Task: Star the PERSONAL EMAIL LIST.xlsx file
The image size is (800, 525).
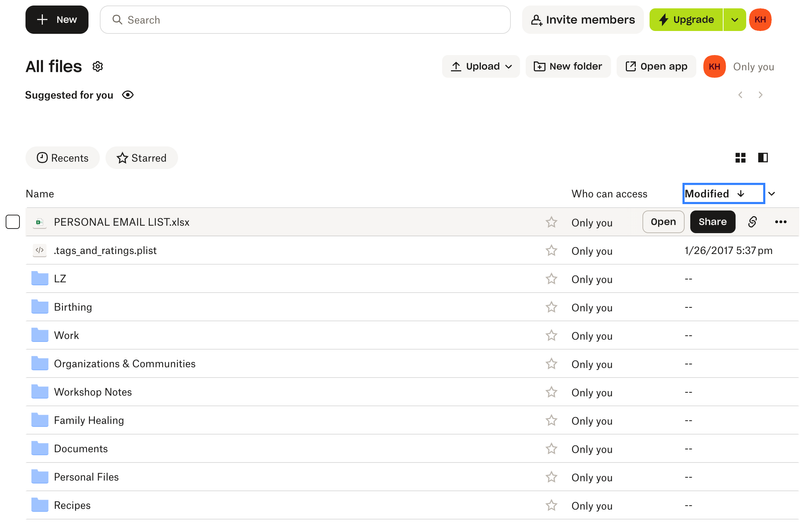Action: (551, 222)
